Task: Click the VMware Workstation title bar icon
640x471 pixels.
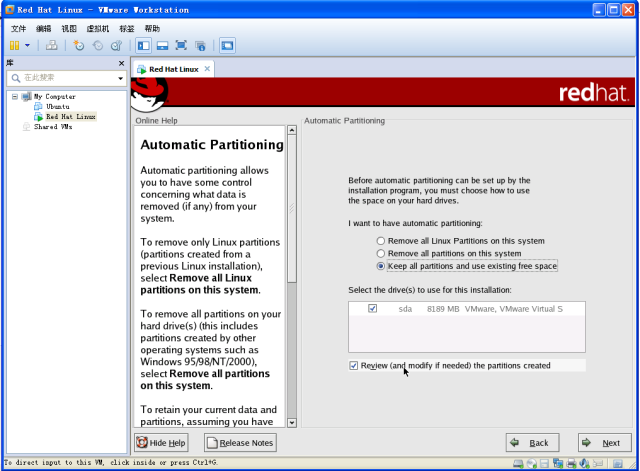Action: (10, 10)
